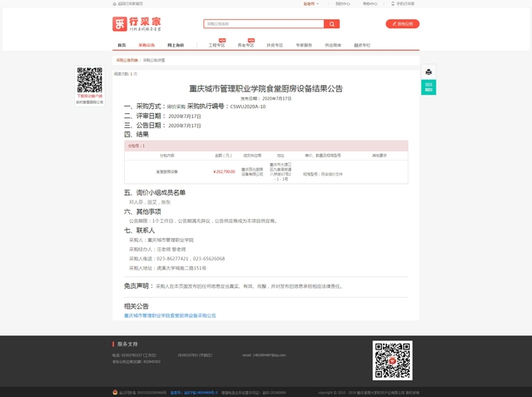Click the announcement title 重庆城市管理职业学院食堂厨房设备结果公告
Image resolution: width=532 pixels, height=397 pixels.
266,88
